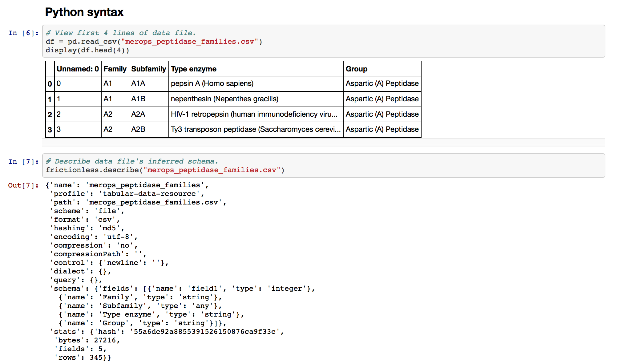Click the 'Out[7]:' output prompt
634x364 pixels.
coord(24,185)
